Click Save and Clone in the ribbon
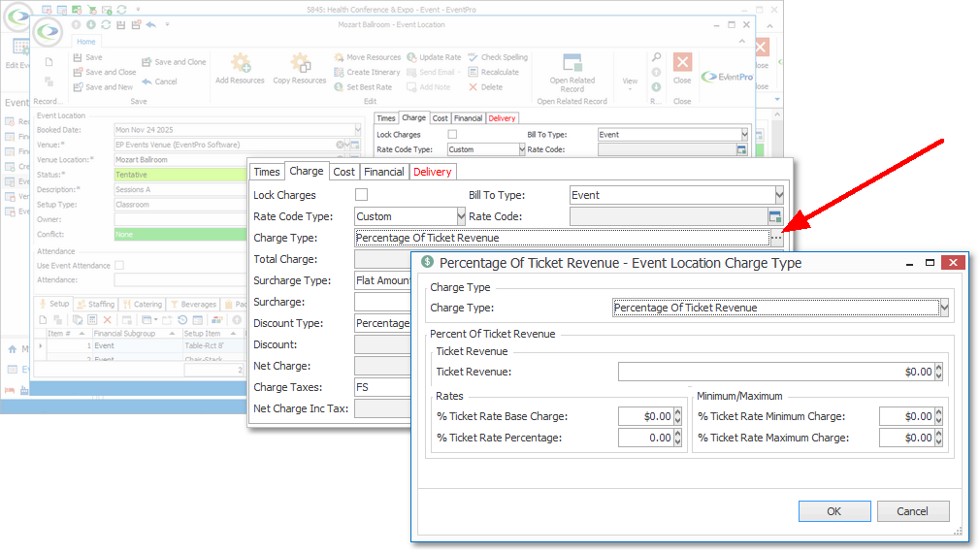This screenshot has width=980, height=553. tap(174, 62)
